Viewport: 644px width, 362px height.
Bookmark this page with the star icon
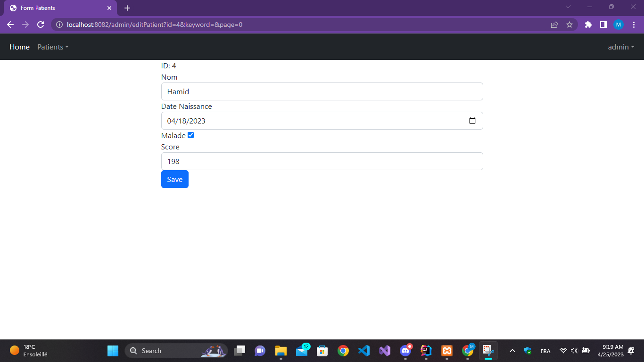tap(570, 24)
